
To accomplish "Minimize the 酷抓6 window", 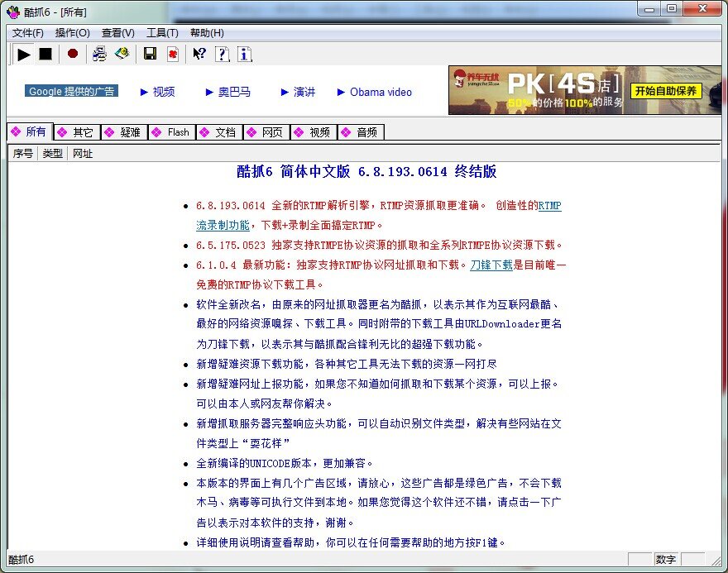I will click(x=649, y=8).
